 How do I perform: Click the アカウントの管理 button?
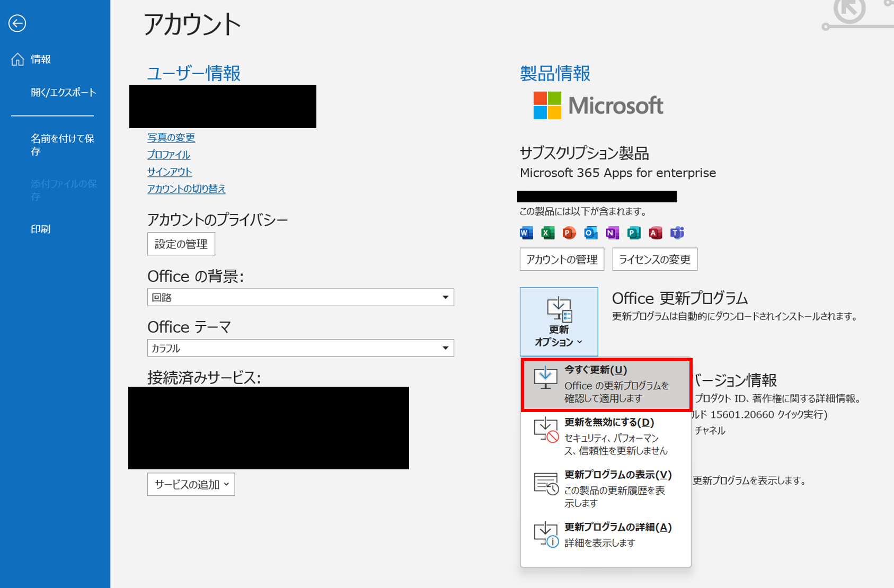click(562, 260)
